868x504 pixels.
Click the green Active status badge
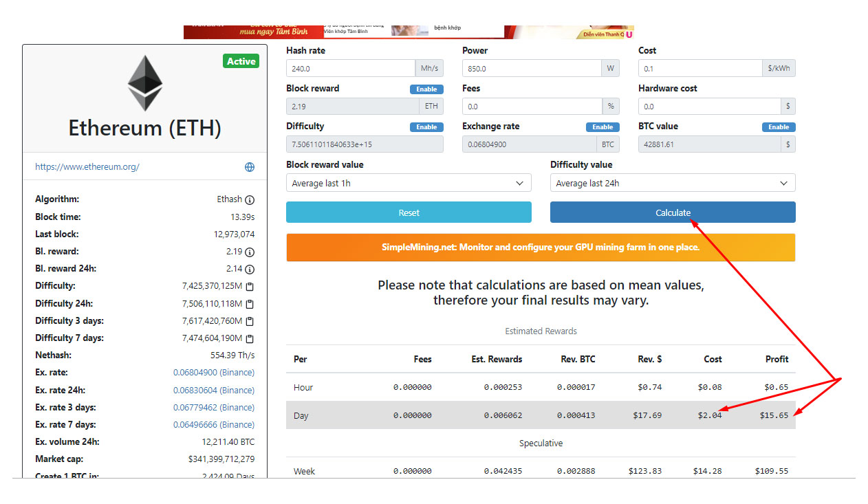coord(241,61)
